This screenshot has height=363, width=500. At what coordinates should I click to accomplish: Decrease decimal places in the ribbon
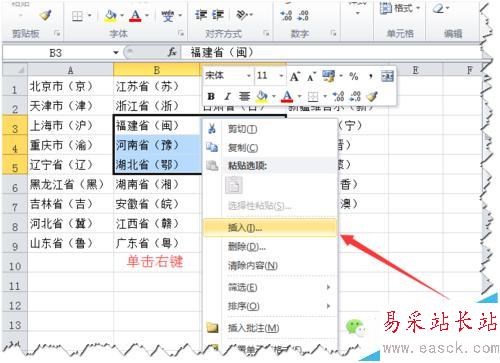[x=303, y=15]
